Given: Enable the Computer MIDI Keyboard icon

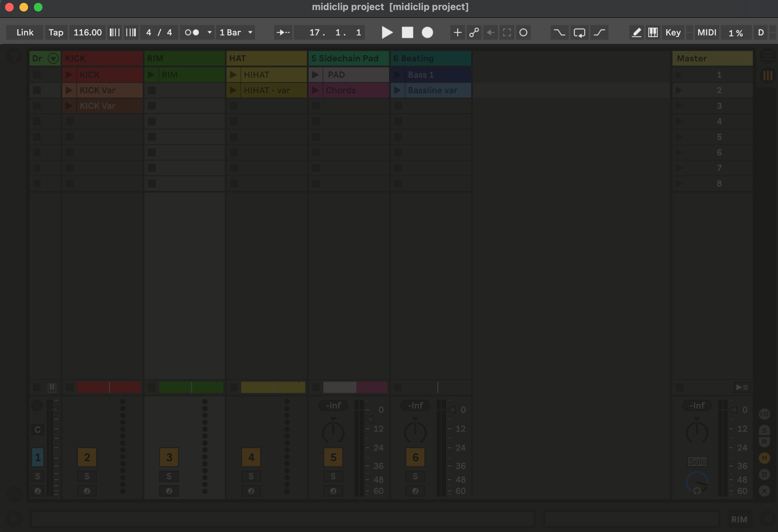Looking at the screenshot, I should 653,32.
